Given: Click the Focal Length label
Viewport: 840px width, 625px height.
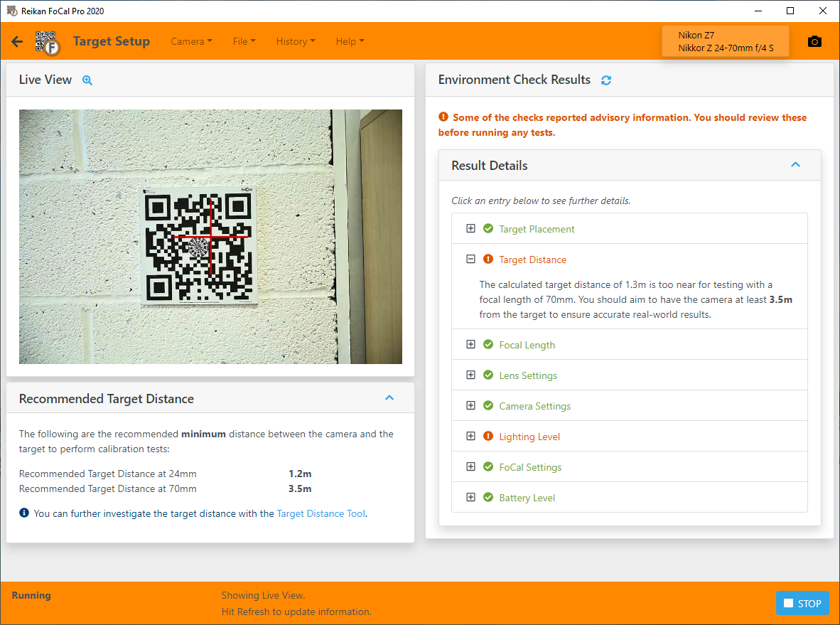Looking at the screenshot, I should click(527, 345).
